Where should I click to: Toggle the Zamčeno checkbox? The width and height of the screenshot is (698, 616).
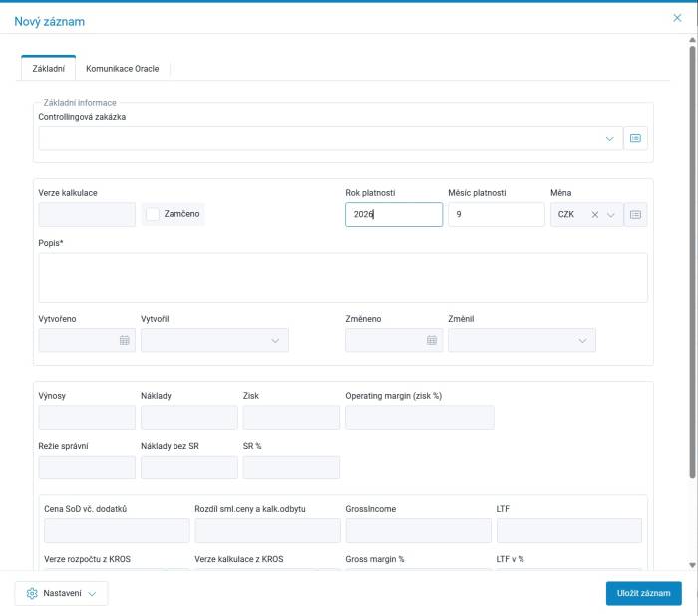click(x=153, y=214)
